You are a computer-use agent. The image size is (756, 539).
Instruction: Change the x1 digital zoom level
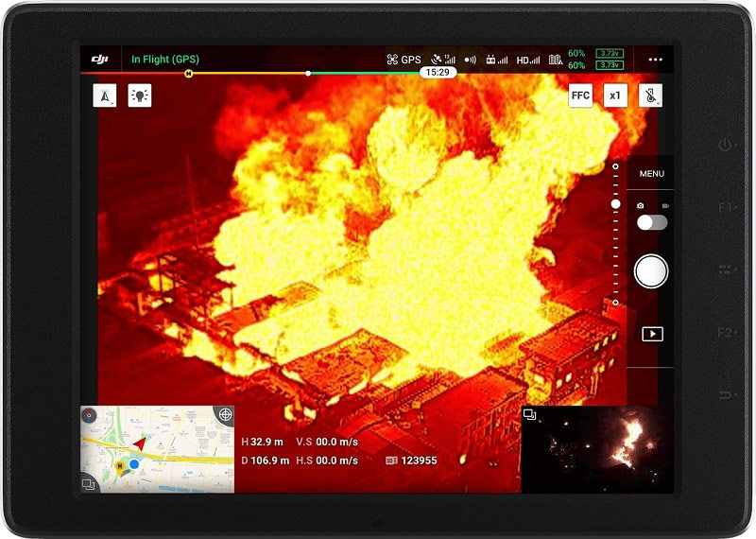point(615,96)
